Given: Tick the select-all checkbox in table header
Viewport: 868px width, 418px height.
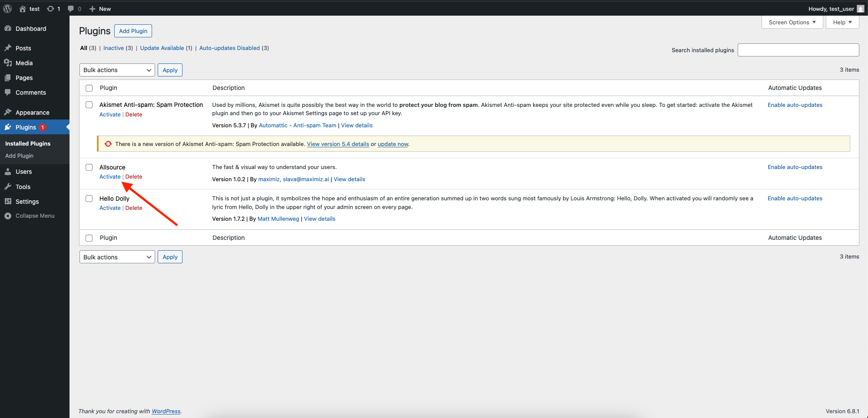Looking at the screenshot, I should (x=89, y=88).
